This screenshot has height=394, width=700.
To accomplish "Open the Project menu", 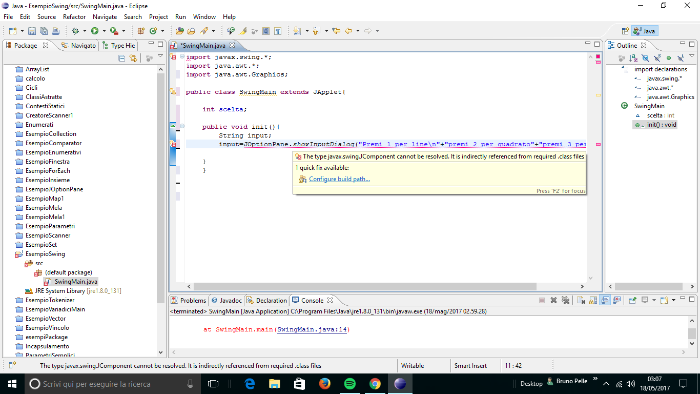I will pyautogui.click(x=158, y=17).
